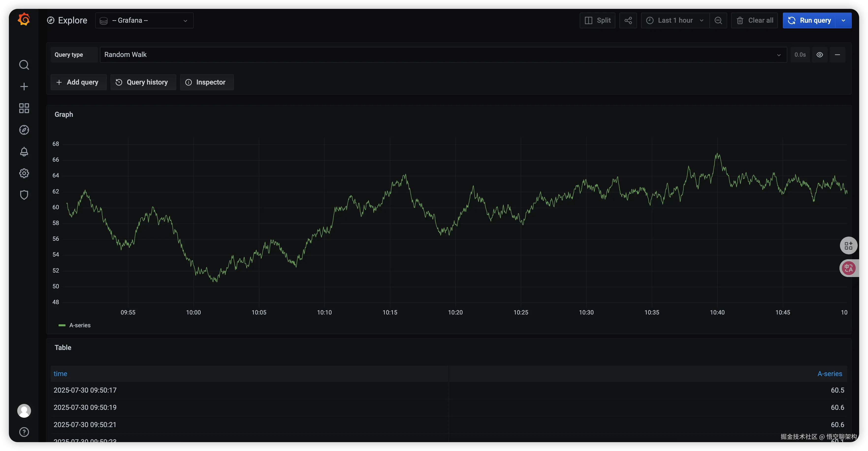Expand the Run query interval arrow
This screenshot has width=868, height=451.
(x=843, y=20)
